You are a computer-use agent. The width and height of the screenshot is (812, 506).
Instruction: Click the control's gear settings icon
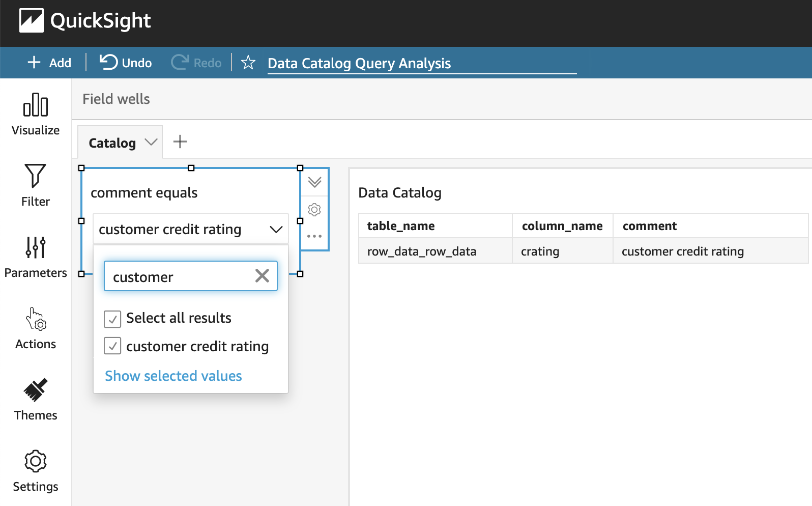[314, 210]
